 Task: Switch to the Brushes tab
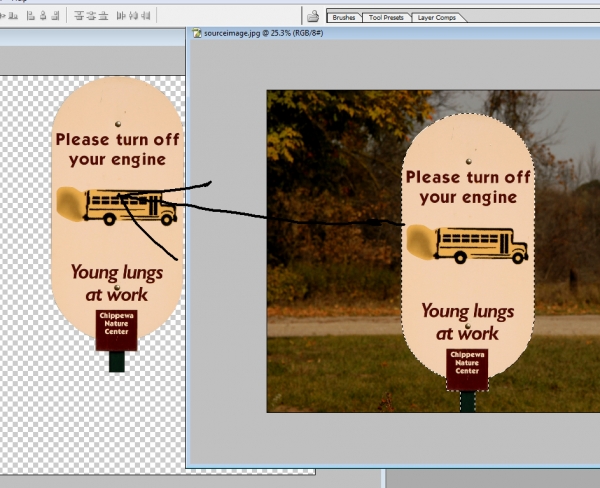click(x=344, y=18)
